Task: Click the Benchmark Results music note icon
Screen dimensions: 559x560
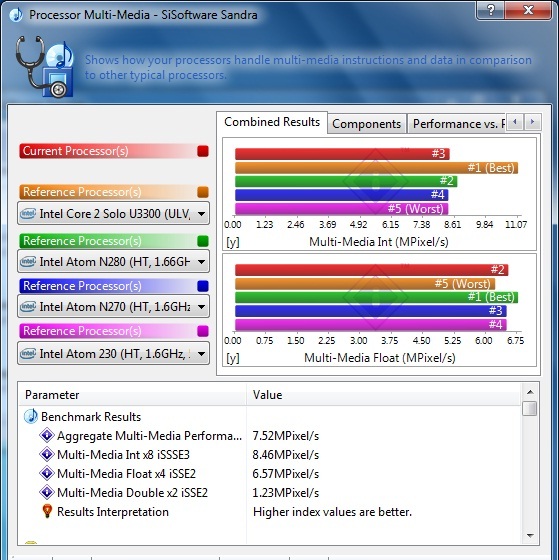Action: pyautogui.click(x=31, y=416)
